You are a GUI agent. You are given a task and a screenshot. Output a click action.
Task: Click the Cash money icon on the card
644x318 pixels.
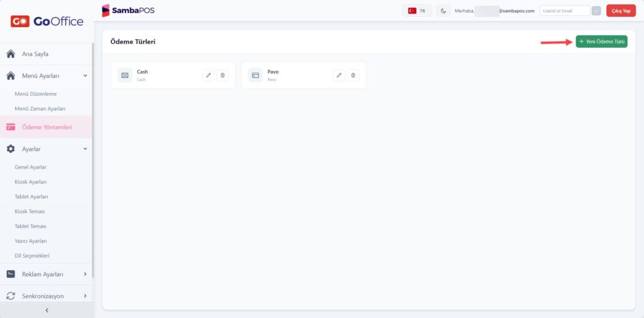125,75
